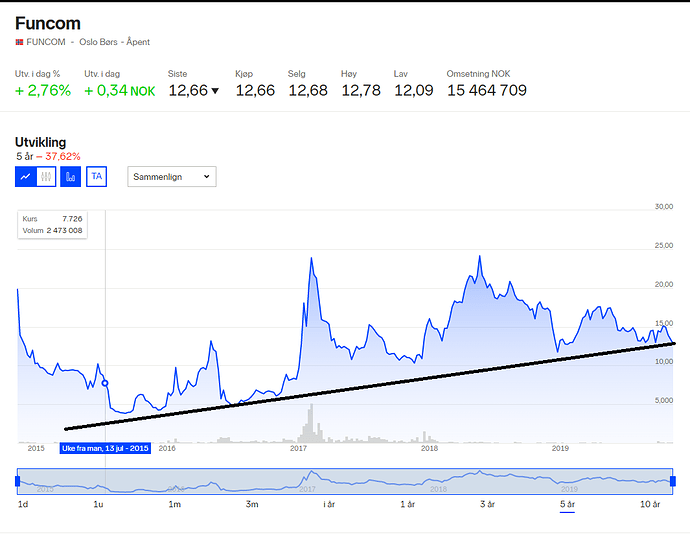
Task: Select the 3m time range
Action: pyautogui.click(x=252, y=504)
